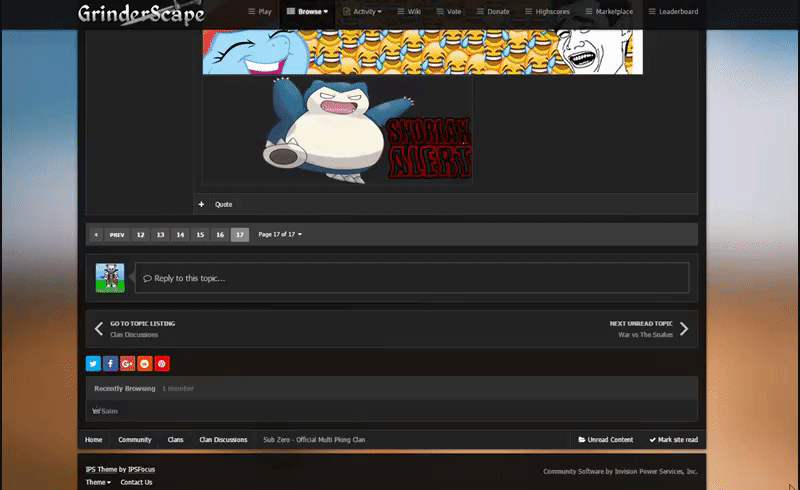
Task: Click the right chevron for next topic
Action: 684,329
